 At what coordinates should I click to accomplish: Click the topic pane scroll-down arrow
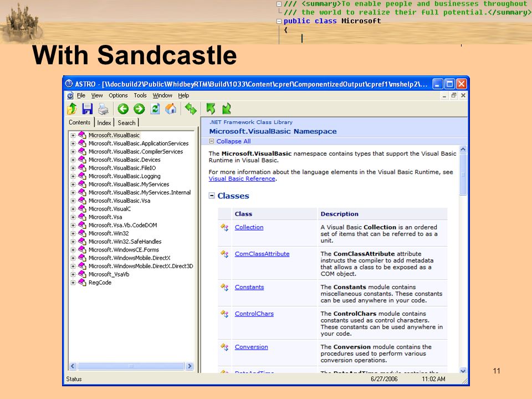tap(463, 371)
